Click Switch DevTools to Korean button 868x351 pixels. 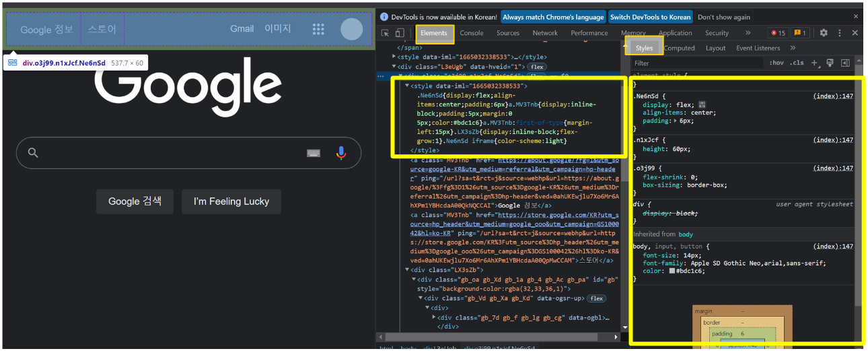650,17
